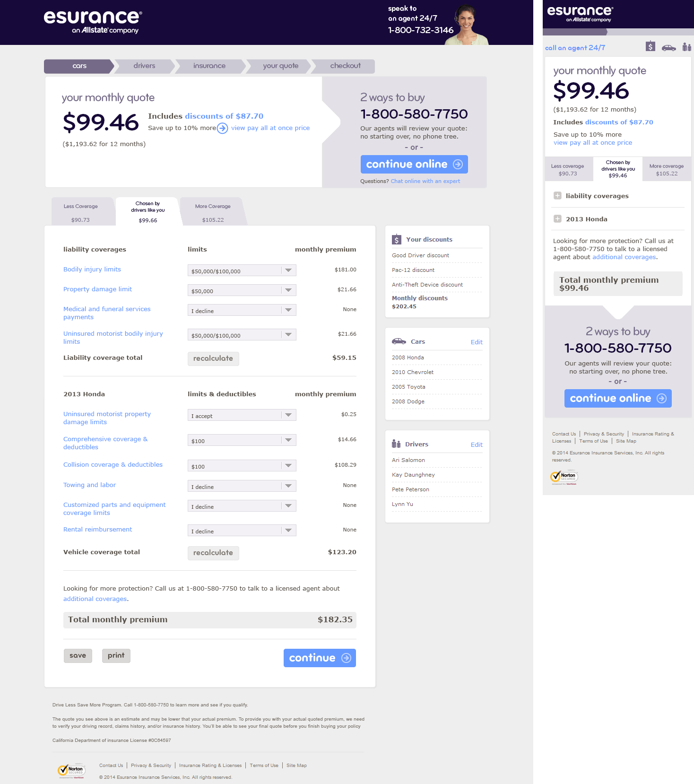Open the Property damage limit dropdown
The height and width of the screenshot is (784, 694).
[242, 290]
